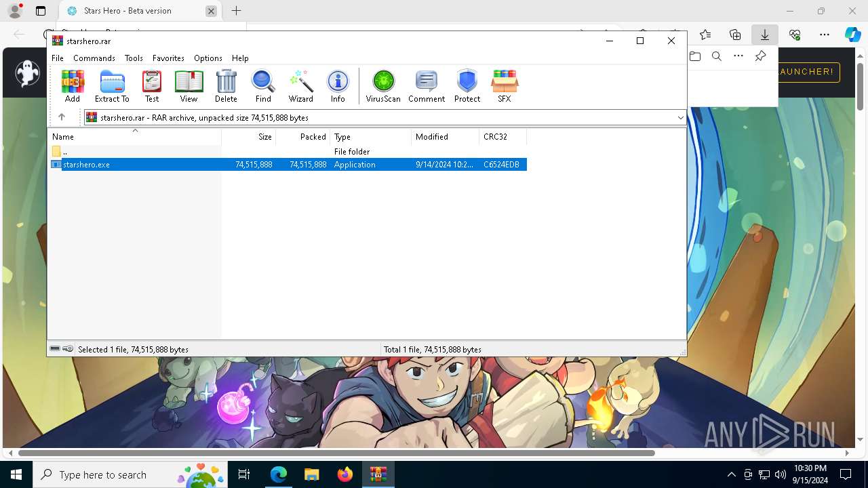Open the Favorites menu
Image resolution: width=868 pixels, height=488 pixels.
(168, 58)
